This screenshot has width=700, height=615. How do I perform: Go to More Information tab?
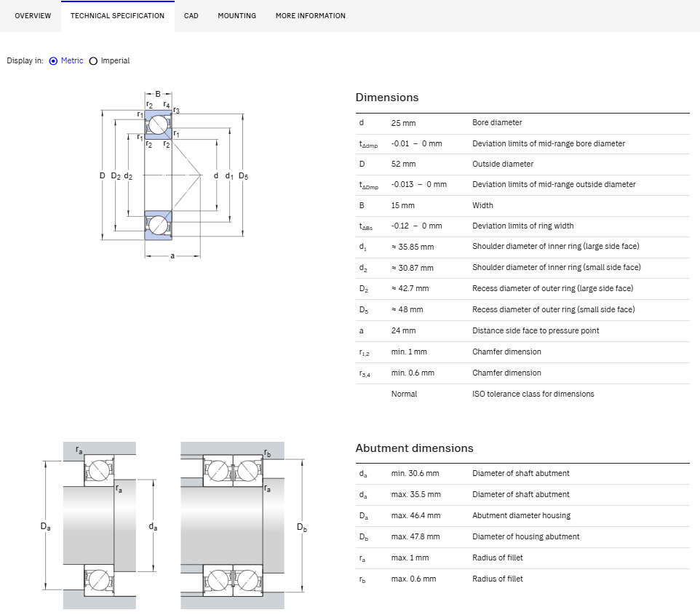coord(310,15)
